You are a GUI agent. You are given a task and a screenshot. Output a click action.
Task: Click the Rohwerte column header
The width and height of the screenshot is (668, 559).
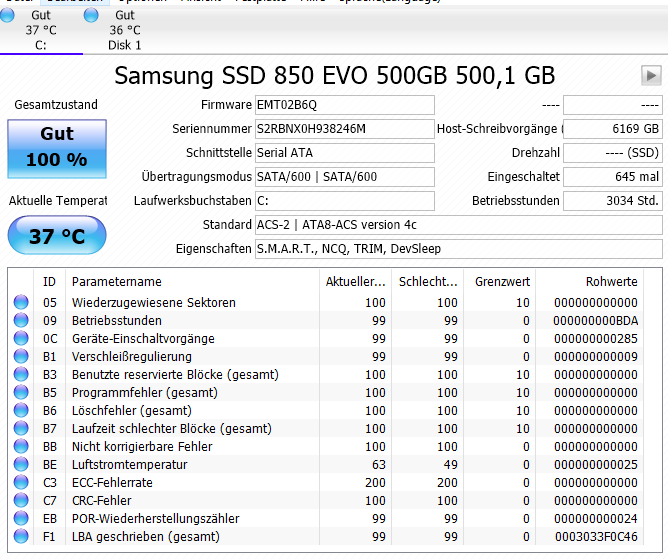pos(590,282)
